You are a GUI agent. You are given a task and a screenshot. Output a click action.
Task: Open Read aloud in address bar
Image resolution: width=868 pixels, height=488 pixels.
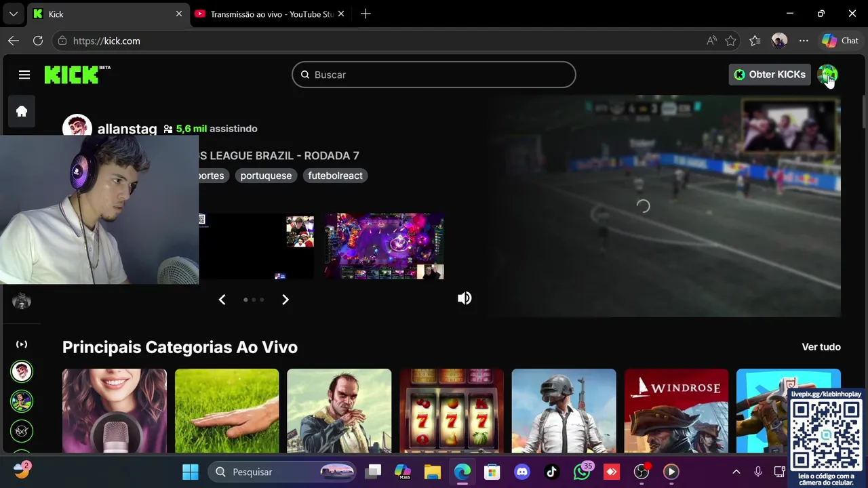pyautogui.click(x=711, y=41)
